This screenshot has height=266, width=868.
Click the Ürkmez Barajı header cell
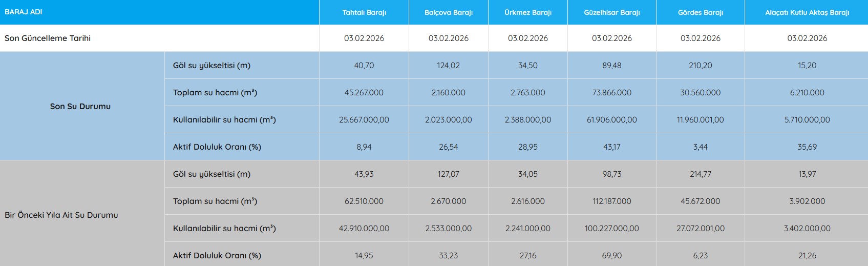click(527, 12)
